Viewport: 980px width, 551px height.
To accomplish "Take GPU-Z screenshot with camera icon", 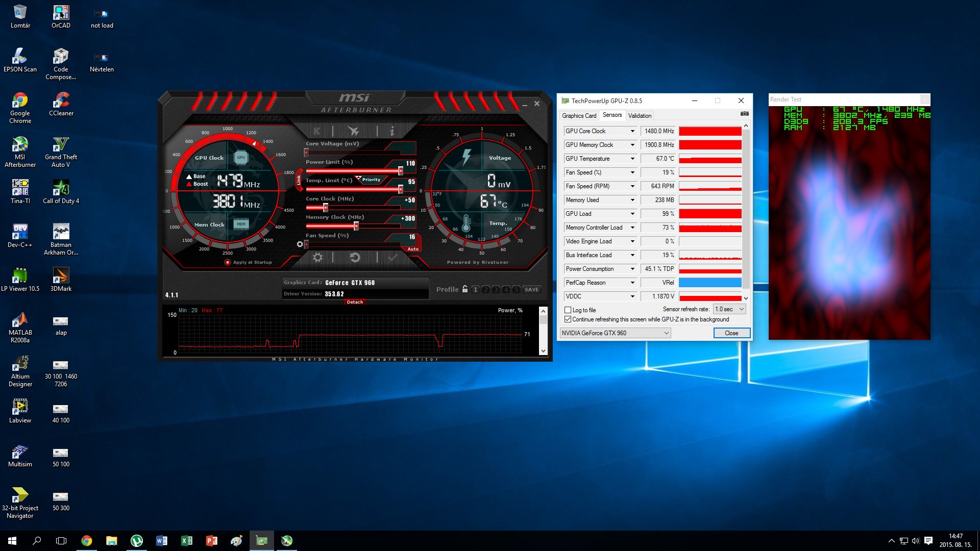I will point(745,114).
